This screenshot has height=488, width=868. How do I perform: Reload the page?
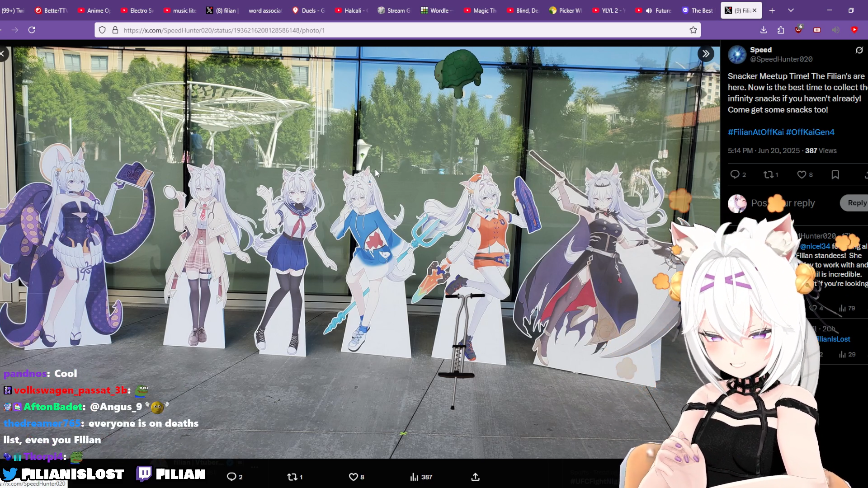click(x=32, y=30)
